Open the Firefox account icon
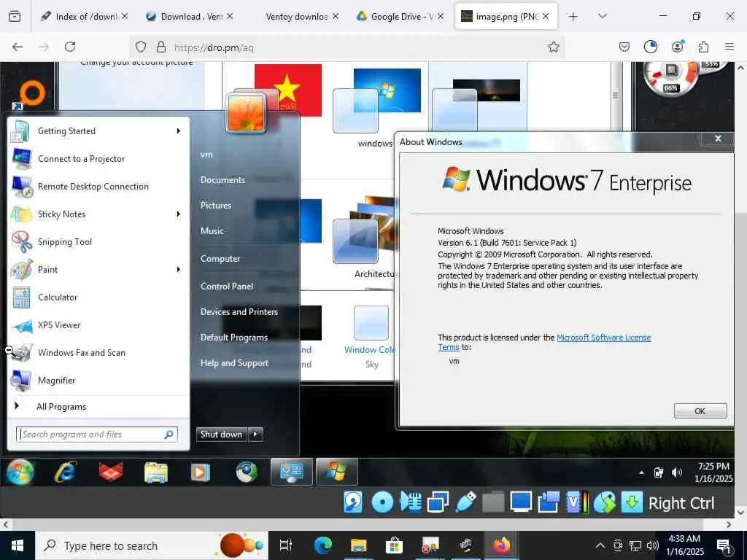This screenshot has width=747, height=560. click(x=677, y=47)
